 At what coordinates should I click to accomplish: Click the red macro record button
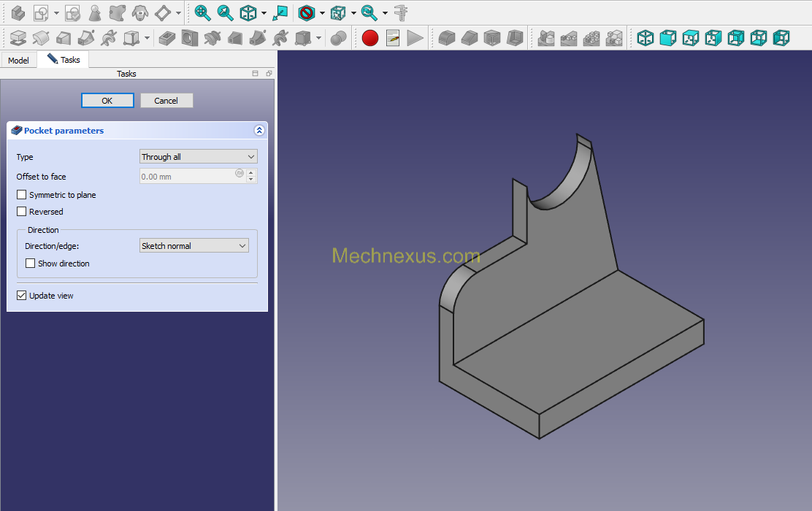coord(370,38)
